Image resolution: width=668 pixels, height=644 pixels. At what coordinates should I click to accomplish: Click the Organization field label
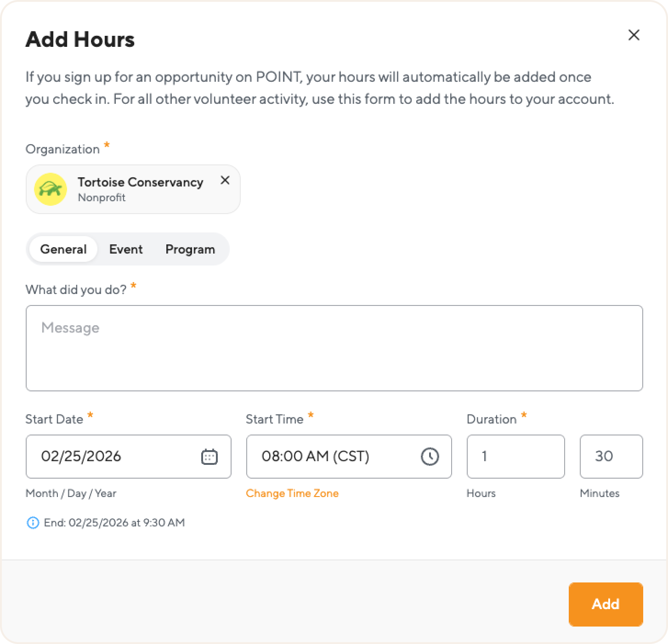click(62, 149)
